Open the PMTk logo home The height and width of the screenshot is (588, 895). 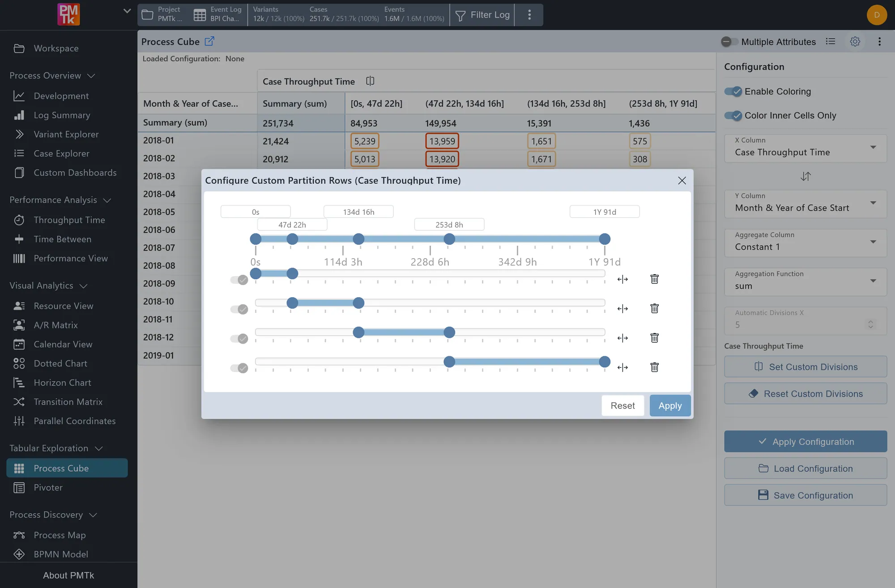pos(68,14)
